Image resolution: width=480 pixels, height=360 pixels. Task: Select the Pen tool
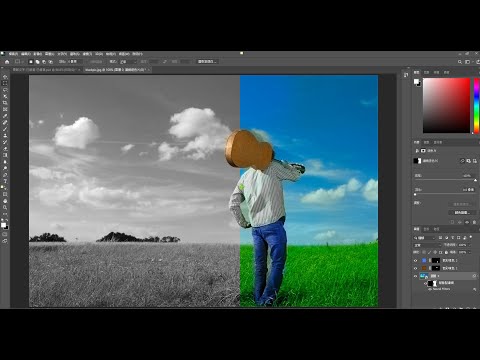tap(5, 175)
